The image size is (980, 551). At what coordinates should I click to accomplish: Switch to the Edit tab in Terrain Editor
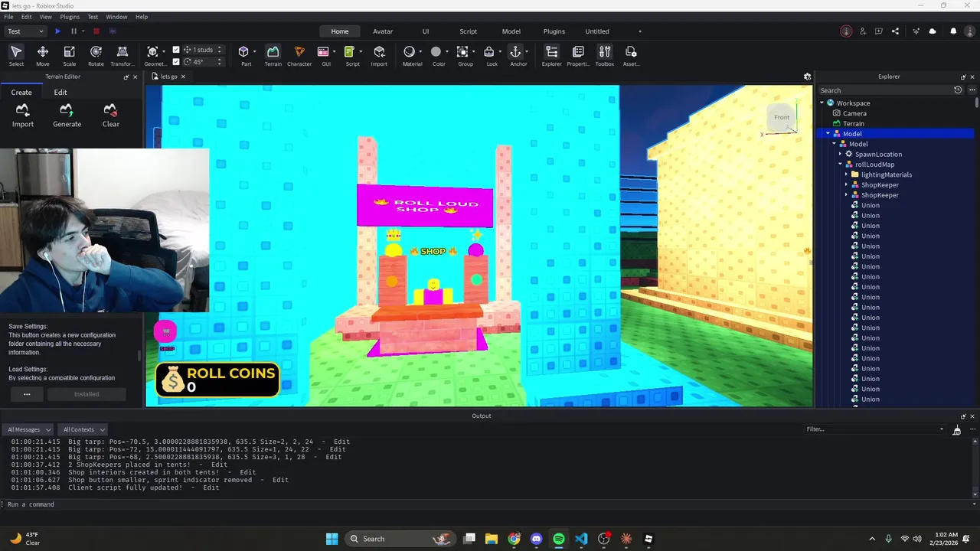click(x=60, y=92)
